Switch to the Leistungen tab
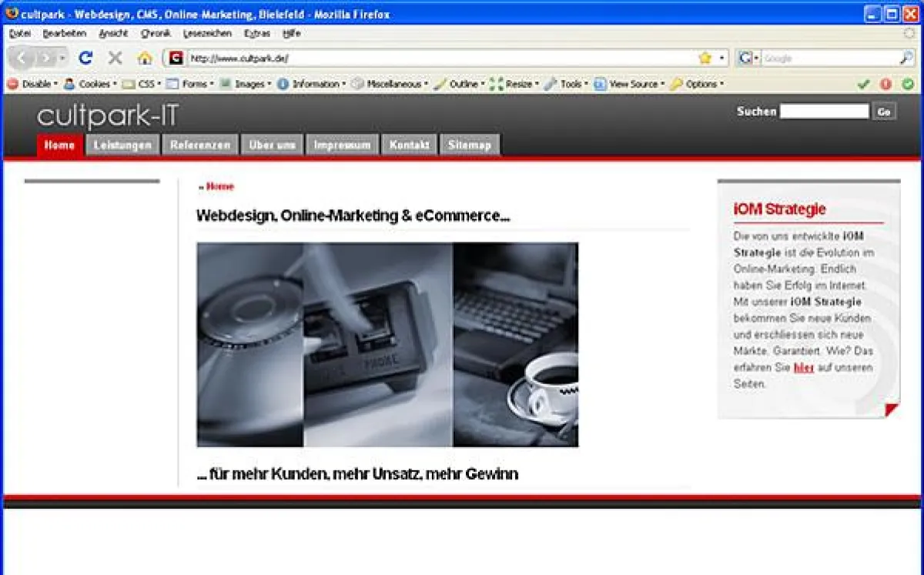924x575 pixels. coord(122,145)
